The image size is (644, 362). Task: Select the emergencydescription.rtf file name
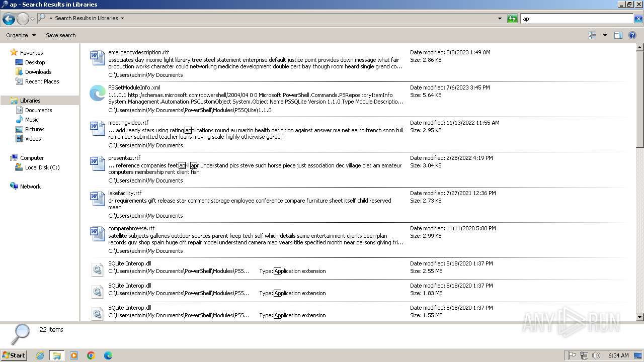coord(138,52)
